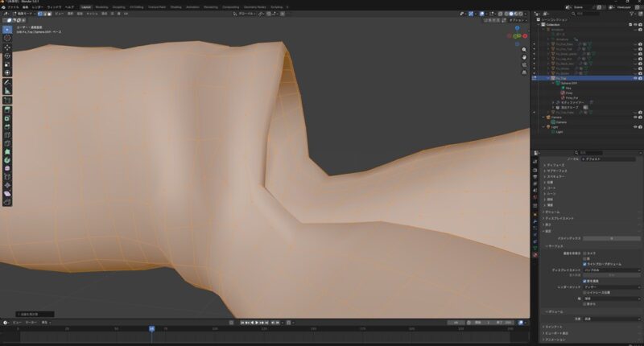644x346 pixels.
Task: Toggle visibility eye of the Light collection
Action: (x=634, y=126)
